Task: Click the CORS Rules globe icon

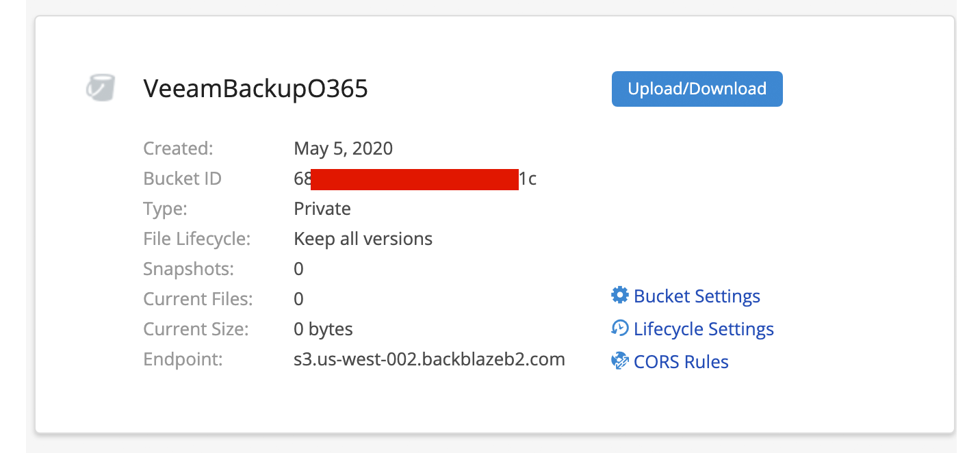Action: coord(619,361)
